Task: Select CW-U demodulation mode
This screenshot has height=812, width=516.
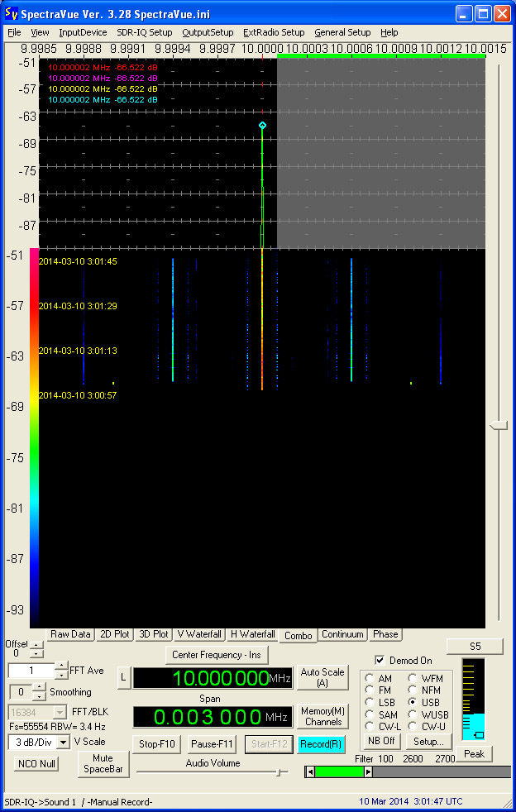Action: [x=413, y=727]
